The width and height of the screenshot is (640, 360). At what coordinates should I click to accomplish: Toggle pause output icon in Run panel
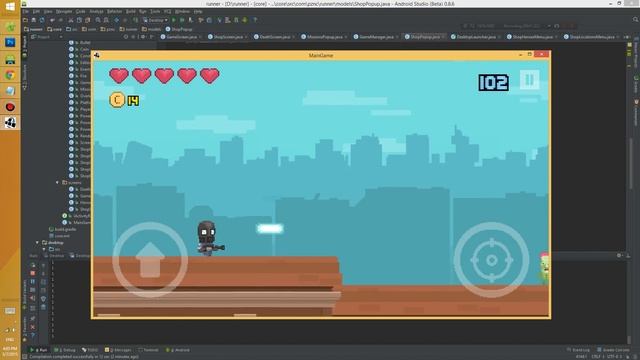[x=33, y=282]
